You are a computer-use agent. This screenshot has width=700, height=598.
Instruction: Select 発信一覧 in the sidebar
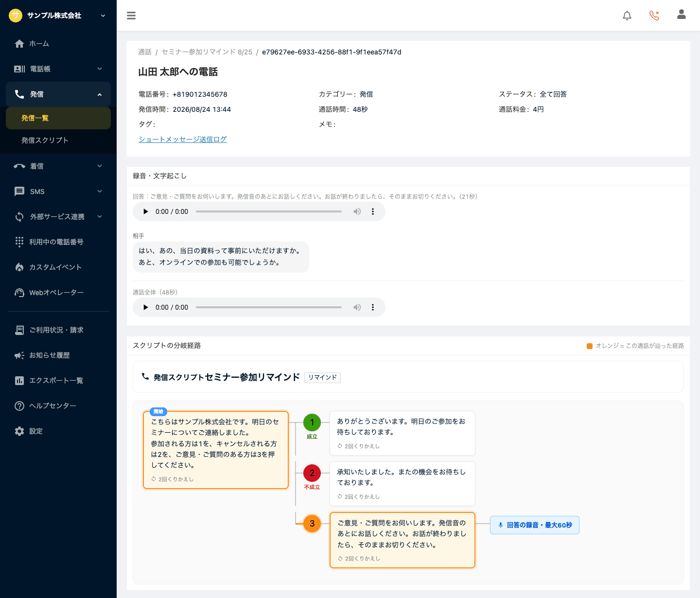click(58, 118)
